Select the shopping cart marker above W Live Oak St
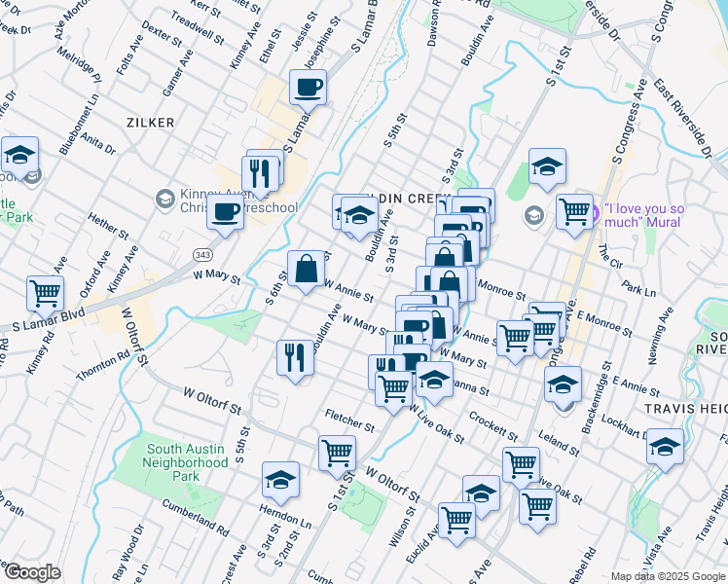The width and height of the screenshot is (728, 584). [x=393, y=388]
